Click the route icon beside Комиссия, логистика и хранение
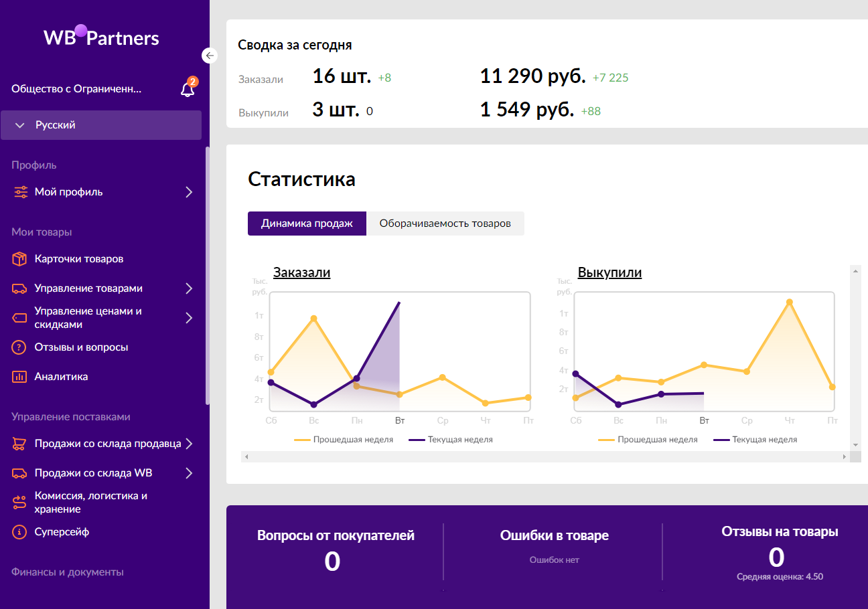 (20, 503)
